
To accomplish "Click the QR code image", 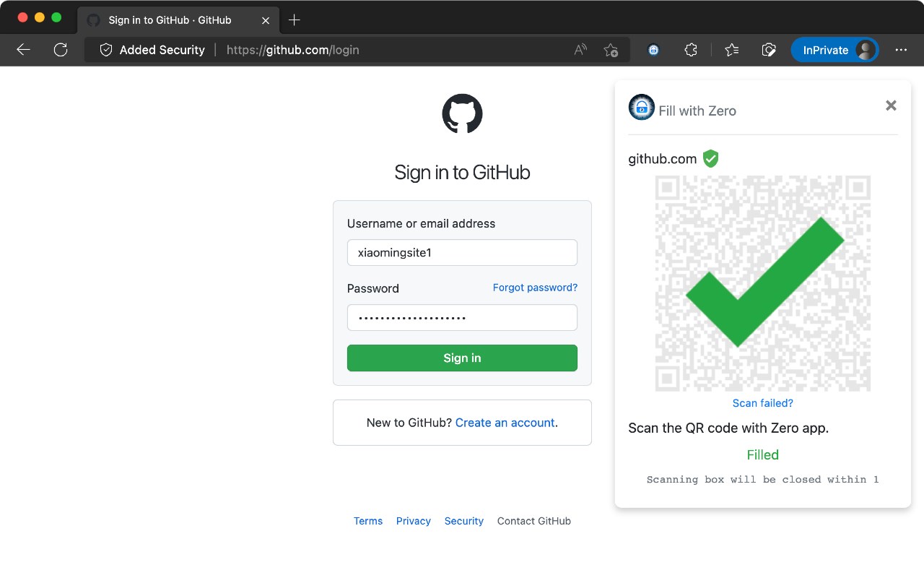I will pyautogui.click(x=763, y=283).
